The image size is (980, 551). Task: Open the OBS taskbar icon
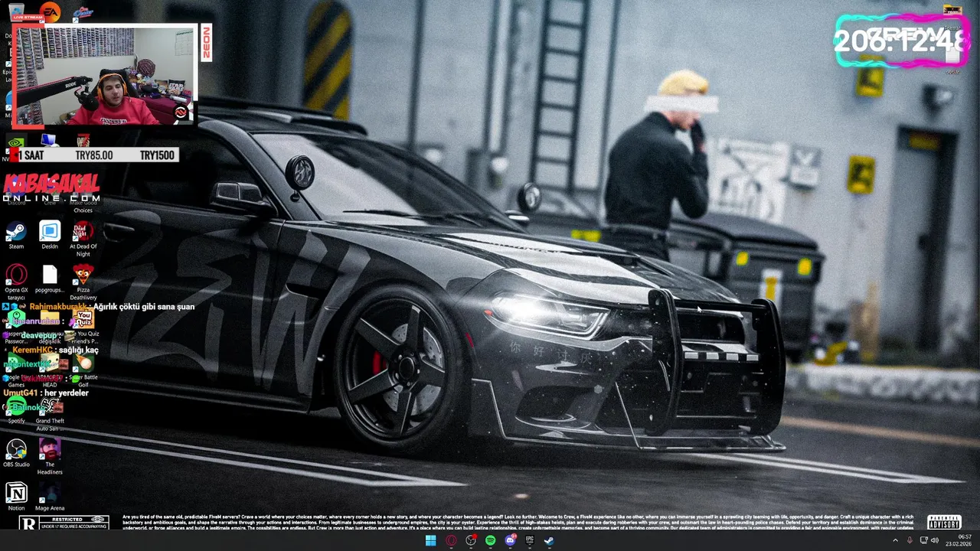coord(471,540)
